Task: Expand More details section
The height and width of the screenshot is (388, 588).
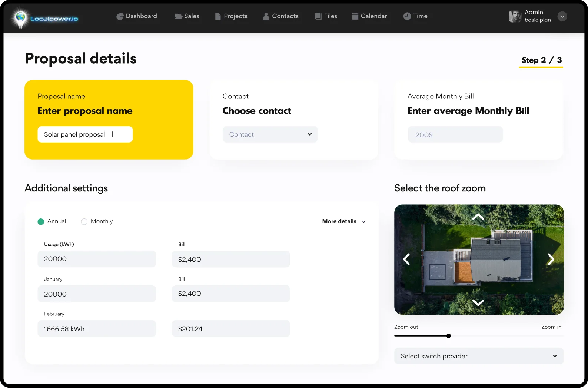Action: coord(344,221)
